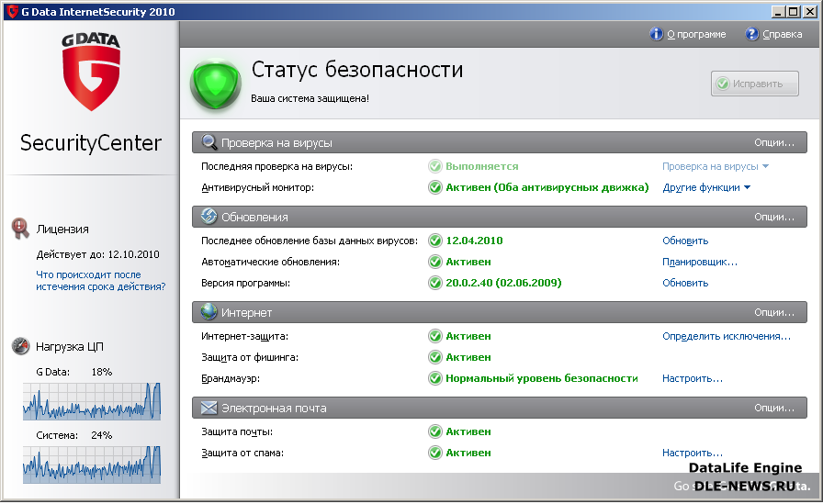Click the 12.04.2010 update date text
Screen dimensions: 823x504
coord(475,241)
